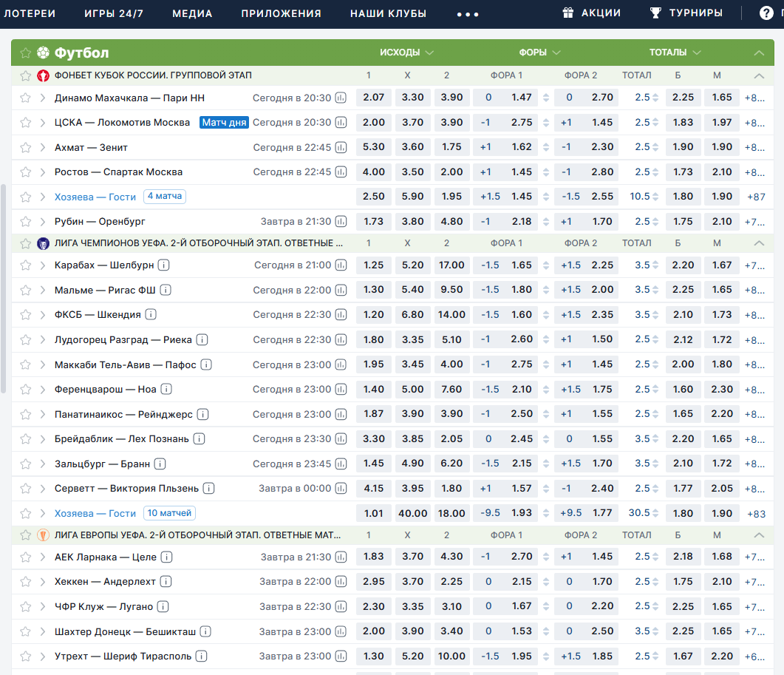
Task: Favorite the Фонбет Кубок России league
Action: (x=26, y=75)
